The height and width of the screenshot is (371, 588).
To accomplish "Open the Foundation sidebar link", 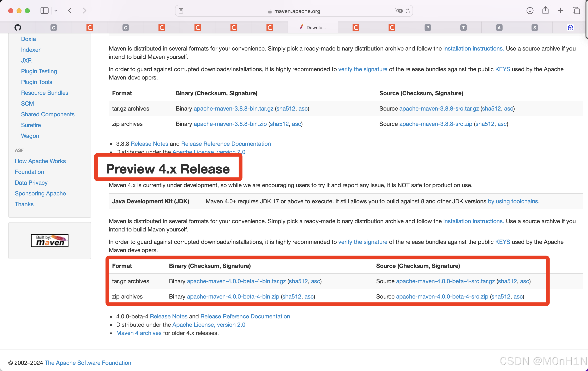I will click(29, 172).
